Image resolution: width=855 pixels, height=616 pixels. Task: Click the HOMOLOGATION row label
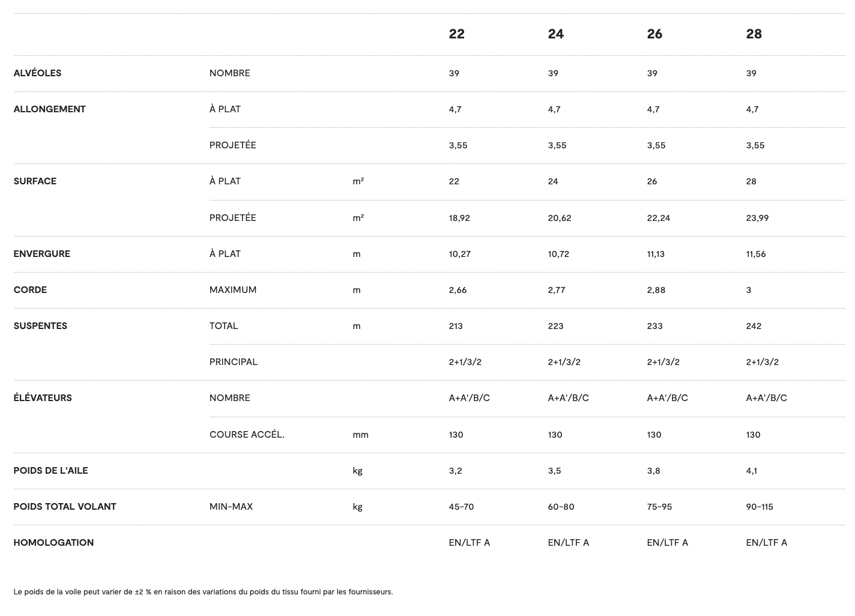coord(53,543)
